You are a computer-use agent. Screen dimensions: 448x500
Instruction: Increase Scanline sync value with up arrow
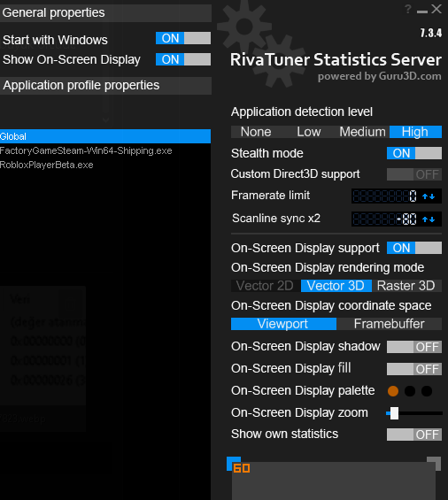(x=425, y=219)
